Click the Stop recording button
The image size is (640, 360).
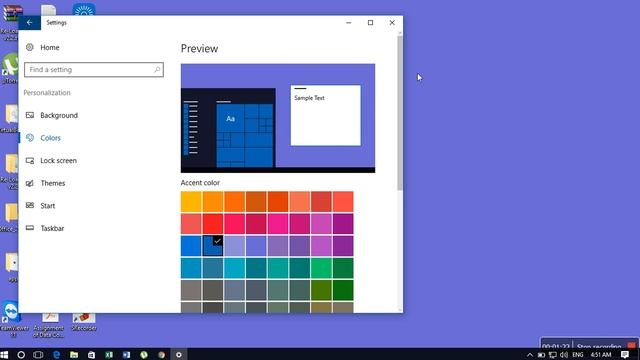[606, 346]
